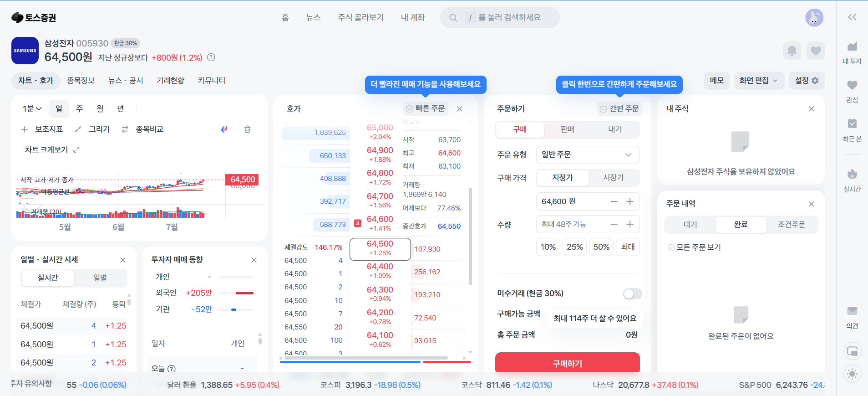Viewport: 868px width, 396px height.
Task: Toggle 미수거래 (현금 30%) switch
Action: click(x=632, y=294)
